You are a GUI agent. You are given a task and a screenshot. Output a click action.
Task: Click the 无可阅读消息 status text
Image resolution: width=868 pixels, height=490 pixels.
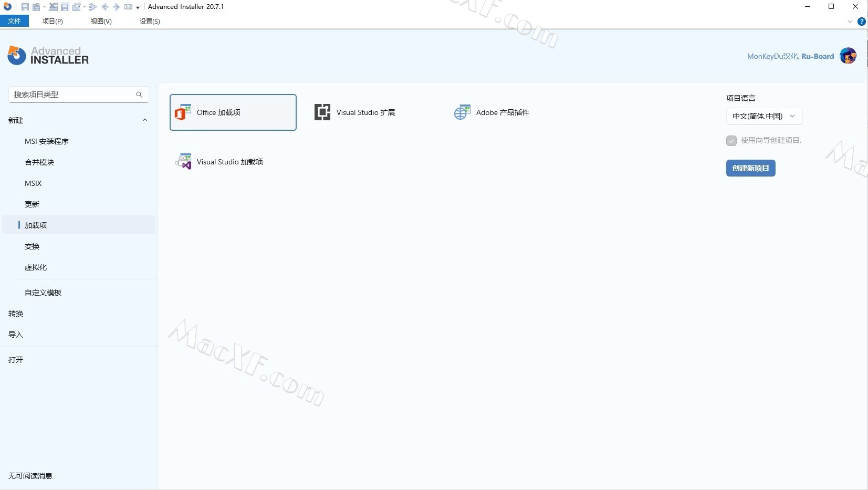[x=30, y=476]
